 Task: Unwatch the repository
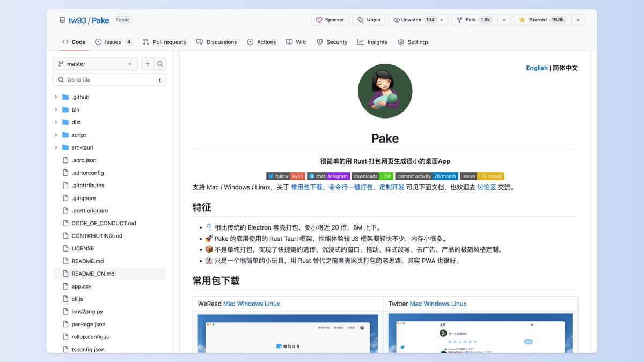(411, 19)
